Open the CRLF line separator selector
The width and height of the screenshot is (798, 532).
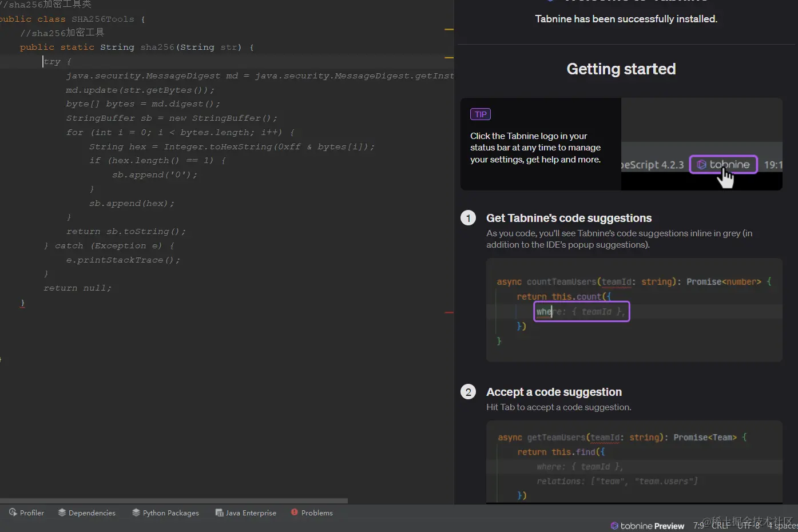720,525
